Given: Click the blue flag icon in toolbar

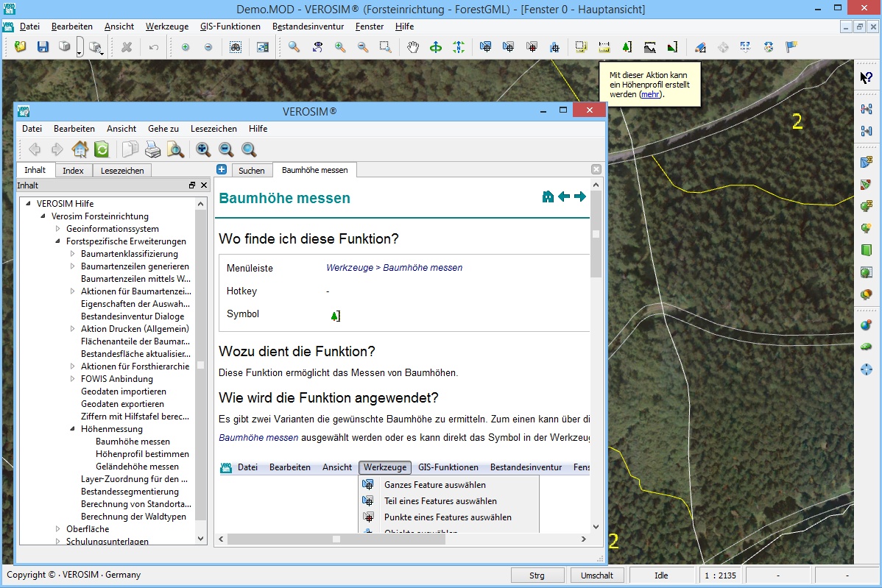Looking at the screenshot, I should coord(791,47).
